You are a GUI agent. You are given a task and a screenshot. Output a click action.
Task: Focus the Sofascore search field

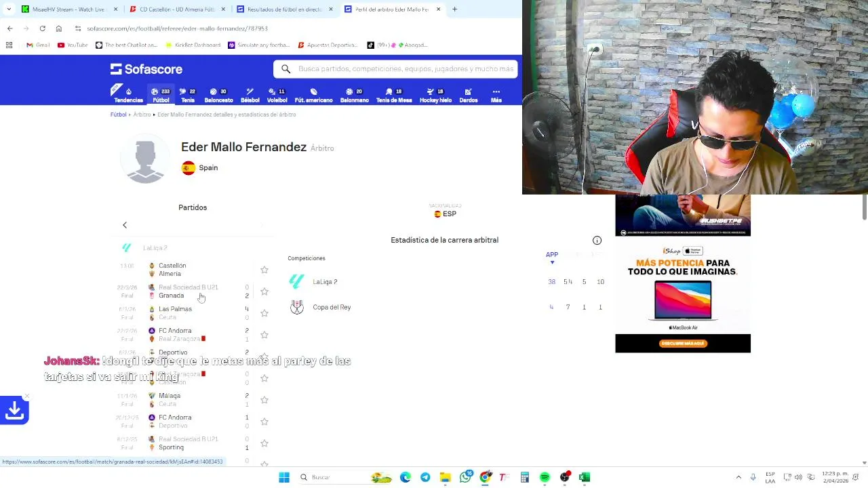pos(395,69)
